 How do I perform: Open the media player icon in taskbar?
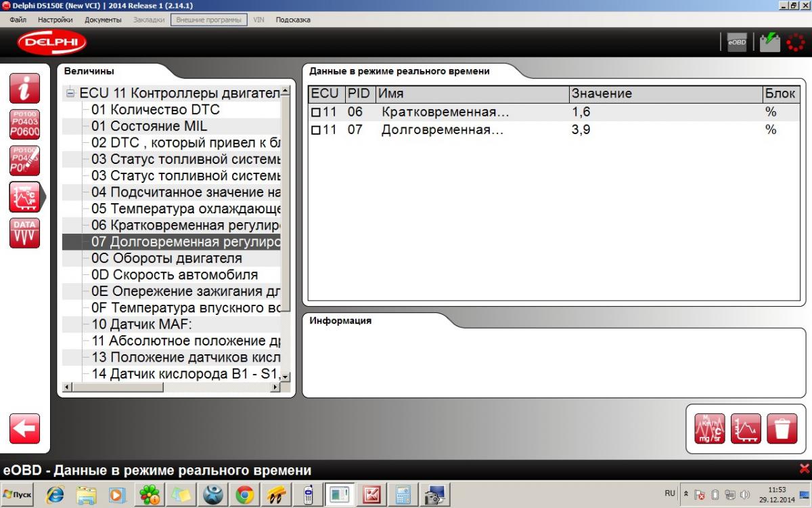point(118,495)
